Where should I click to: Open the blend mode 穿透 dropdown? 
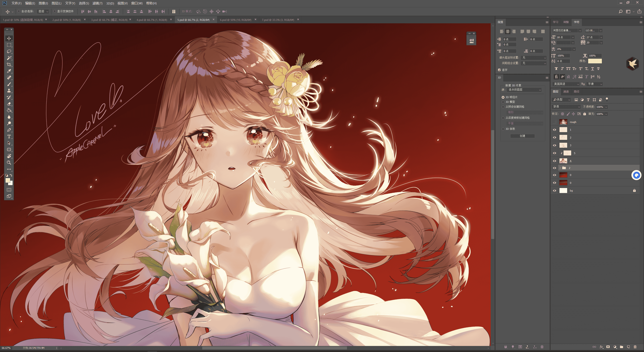pos(566,107)
